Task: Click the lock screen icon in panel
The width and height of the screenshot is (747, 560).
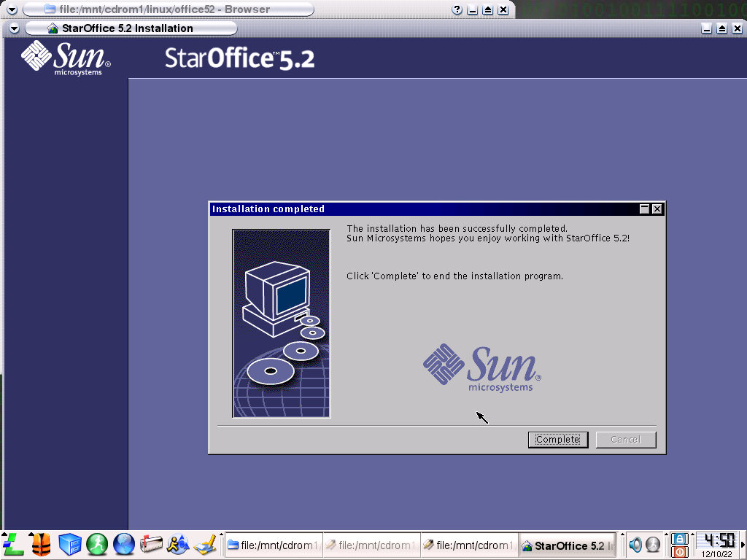Action: (x=679, y=538)
